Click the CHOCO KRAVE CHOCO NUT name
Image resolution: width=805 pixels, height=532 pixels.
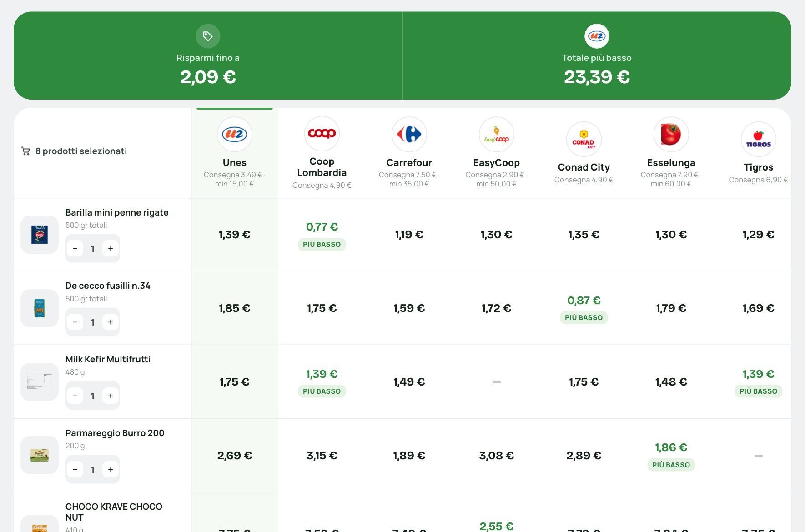coord(114,512)
